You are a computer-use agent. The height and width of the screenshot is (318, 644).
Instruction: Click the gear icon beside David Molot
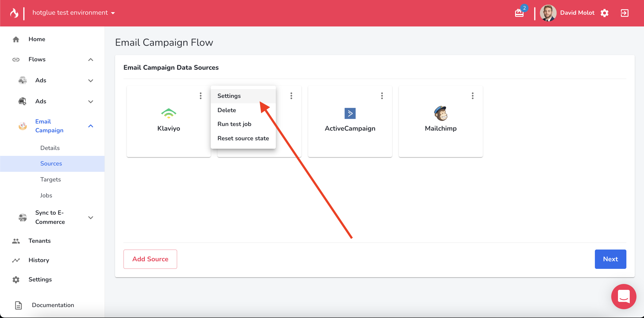tap(604, 13)
